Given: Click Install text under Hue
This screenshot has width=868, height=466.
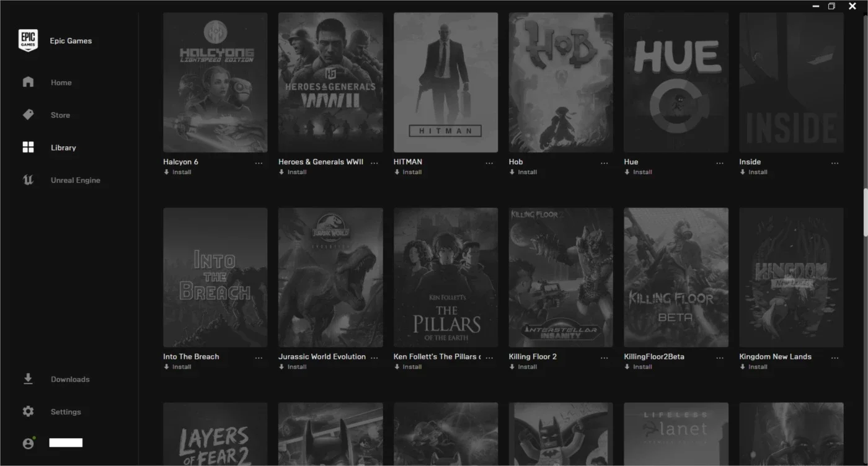Looking at the screenshot, I should click(643, 172).
